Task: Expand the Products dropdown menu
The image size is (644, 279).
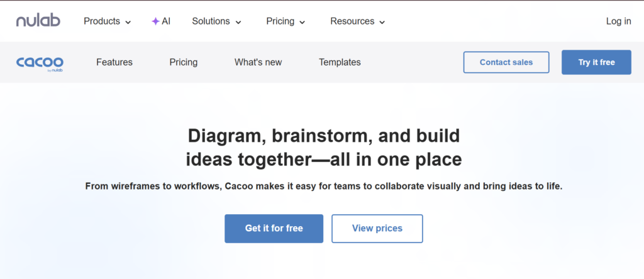Action: click(108, 21)
